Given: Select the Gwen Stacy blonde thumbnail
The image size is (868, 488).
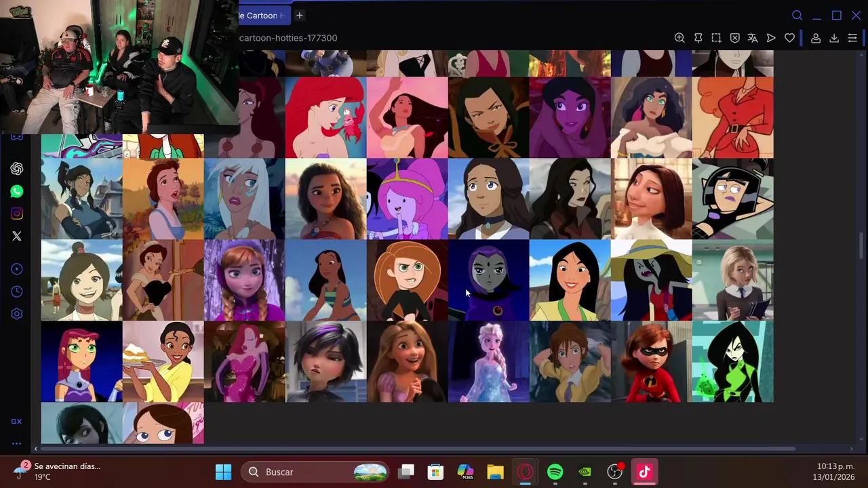Looking at the screenshot, I should (x=732, y=280).
